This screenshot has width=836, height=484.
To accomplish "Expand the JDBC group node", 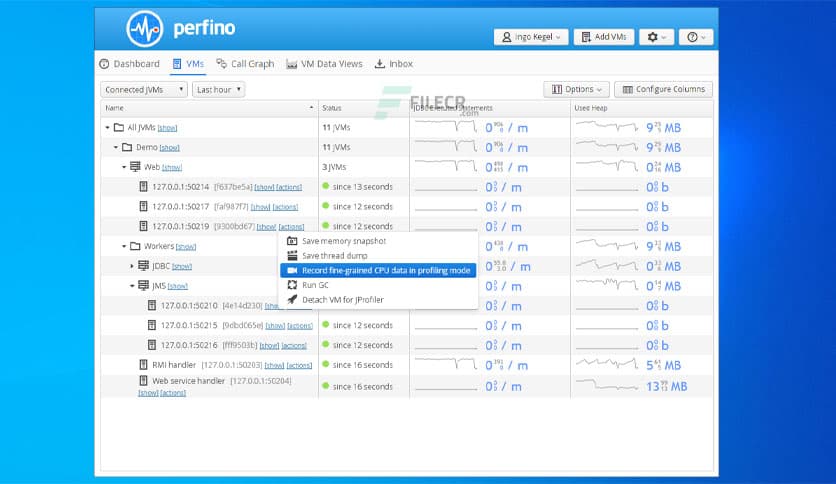I will (132, 266).
